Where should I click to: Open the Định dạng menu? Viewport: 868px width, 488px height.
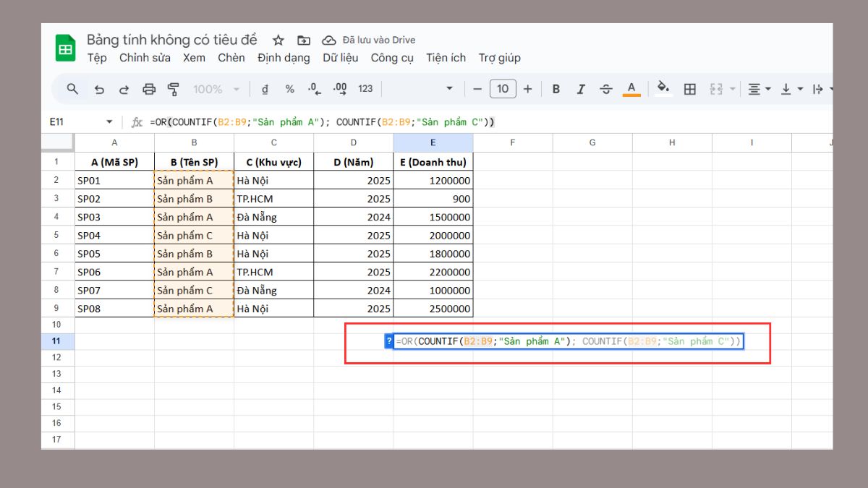coord(284,58)
